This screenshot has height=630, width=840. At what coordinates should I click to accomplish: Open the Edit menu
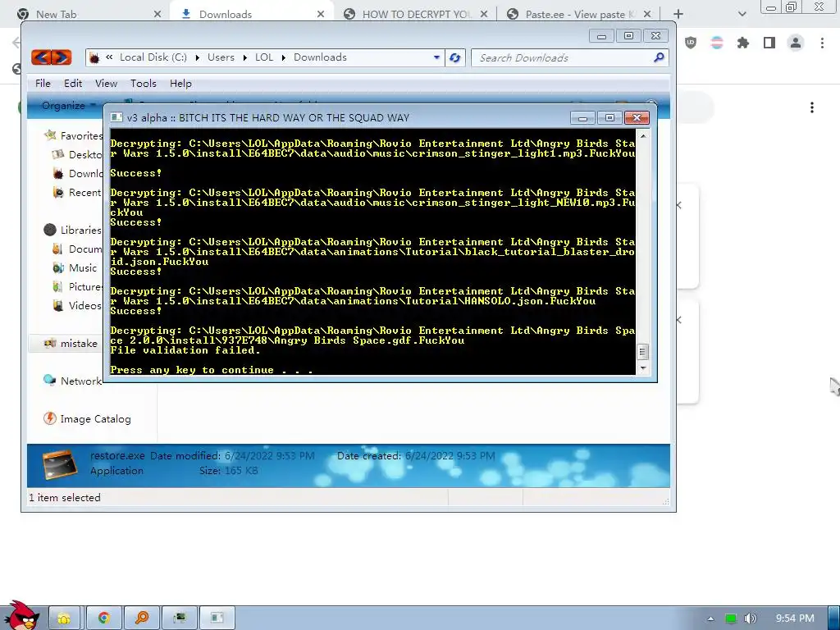[x=73, y=84]
